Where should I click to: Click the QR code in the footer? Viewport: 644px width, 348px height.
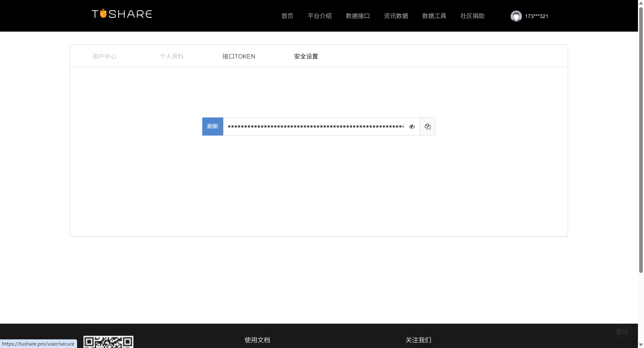pyautogui.click(x=108, y=342)
